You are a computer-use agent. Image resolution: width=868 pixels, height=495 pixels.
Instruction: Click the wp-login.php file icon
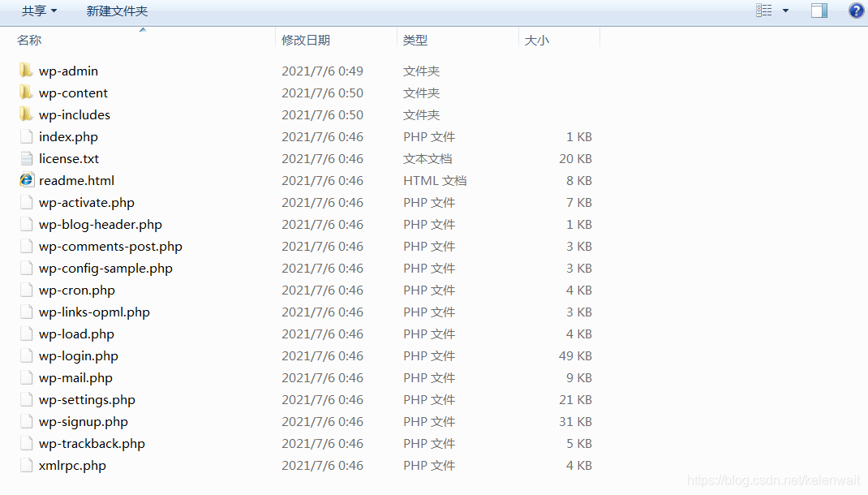click(x=26, y=355)
